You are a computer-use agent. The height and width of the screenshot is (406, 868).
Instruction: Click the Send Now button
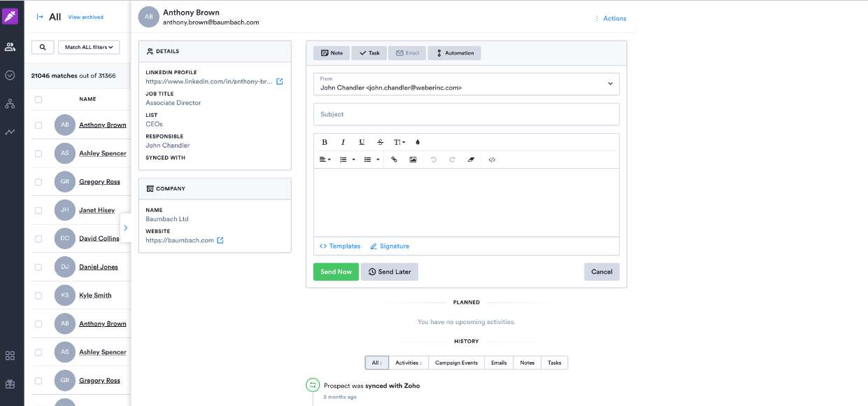click(x=336, y=272)
